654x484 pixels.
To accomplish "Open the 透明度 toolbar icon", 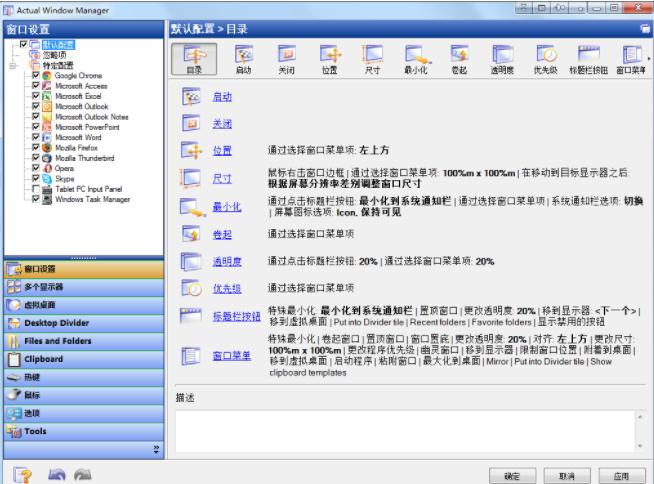I will (502, 59).
